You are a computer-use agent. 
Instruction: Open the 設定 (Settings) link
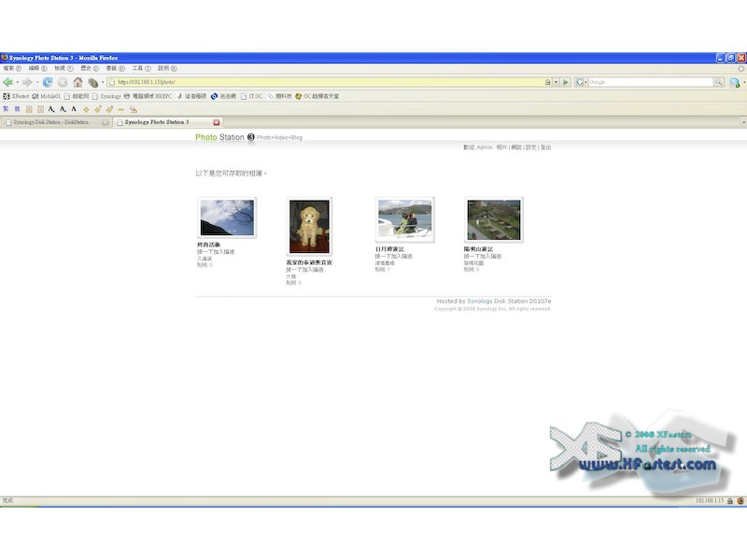(531, 147)
